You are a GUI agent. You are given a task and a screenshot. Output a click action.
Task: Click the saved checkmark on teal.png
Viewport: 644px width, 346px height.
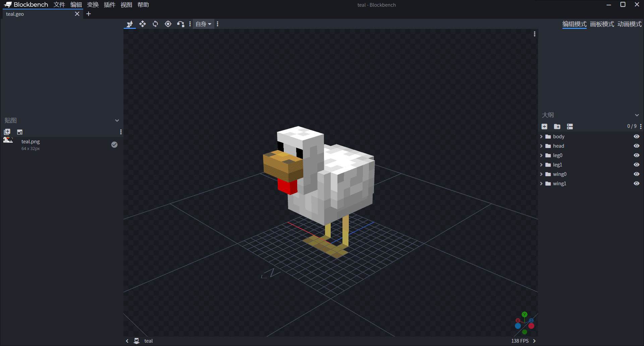click(114, 145)
